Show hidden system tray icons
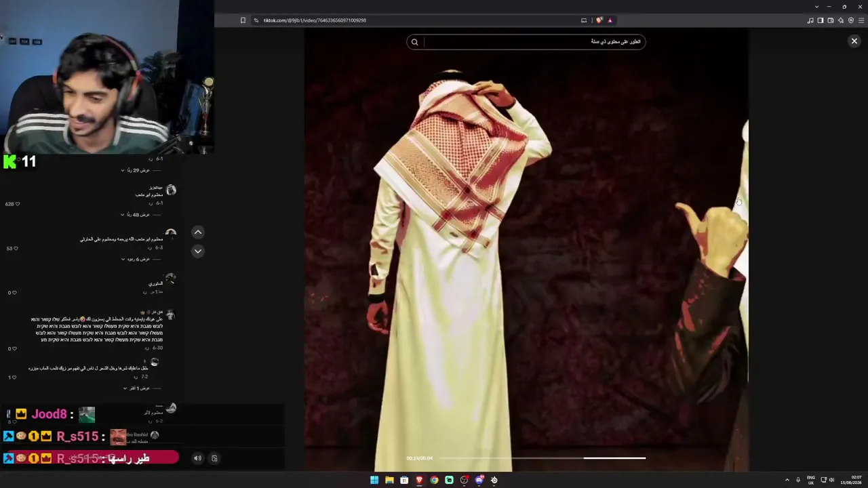The height and width of the screenshot is (488, 868). 787,480
